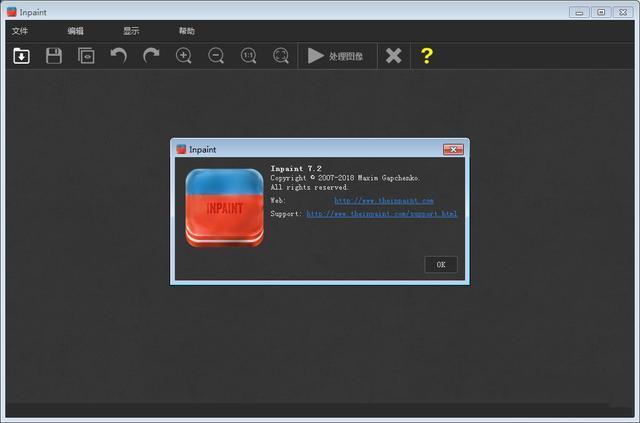Click the Copyright 2007-2018 line
The width and height of the screenshot is (640, 423).
tap(345, 178)
